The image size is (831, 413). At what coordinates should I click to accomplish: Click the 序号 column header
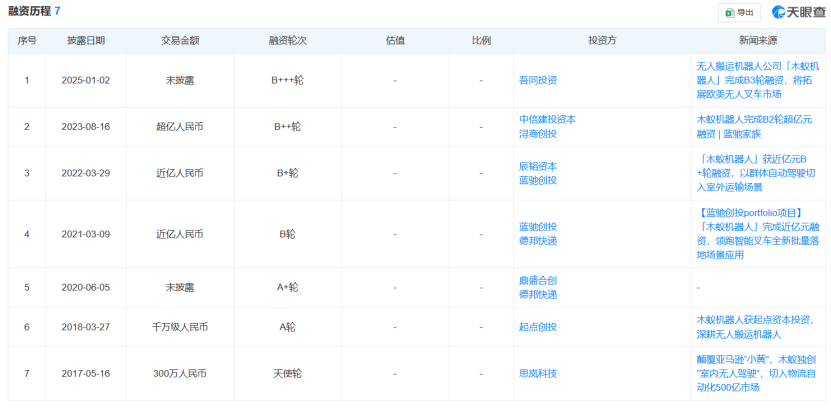26,41
